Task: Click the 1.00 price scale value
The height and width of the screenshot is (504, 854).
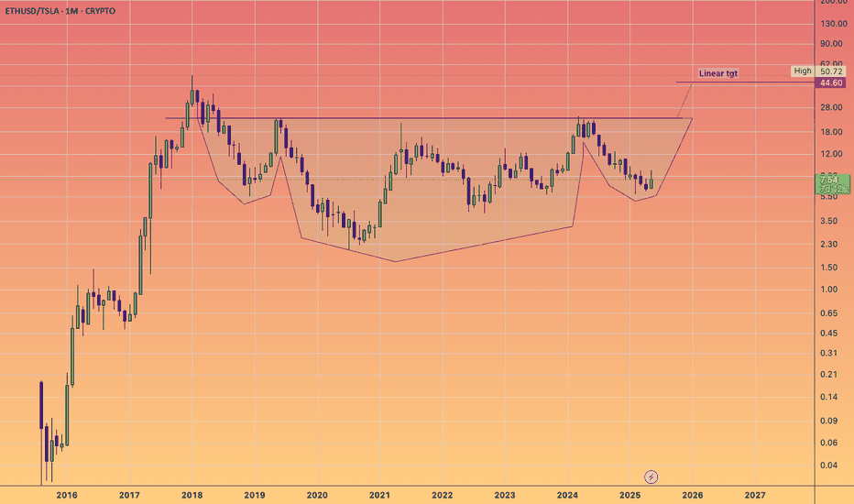Action: (829, 290)
